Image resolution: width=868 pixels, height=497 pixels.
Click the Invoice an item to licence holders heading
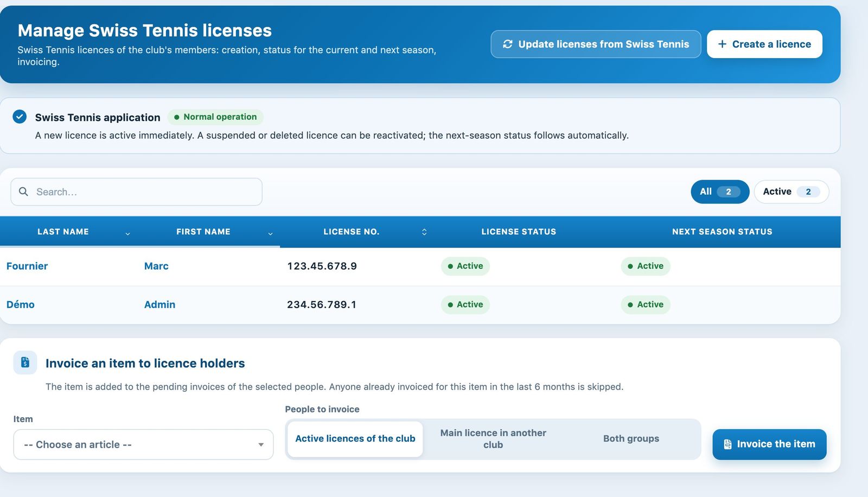pos(145,363)
